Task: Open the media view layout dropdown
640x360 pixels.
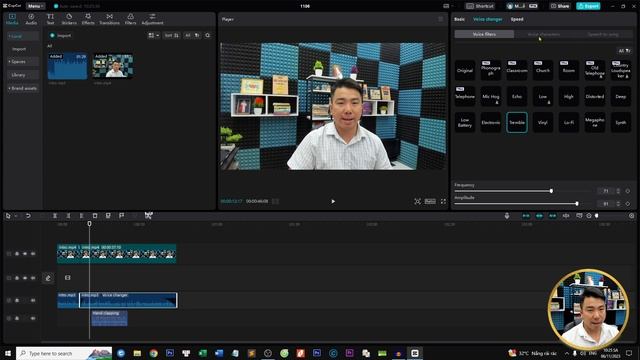Action: coord(153,36)
